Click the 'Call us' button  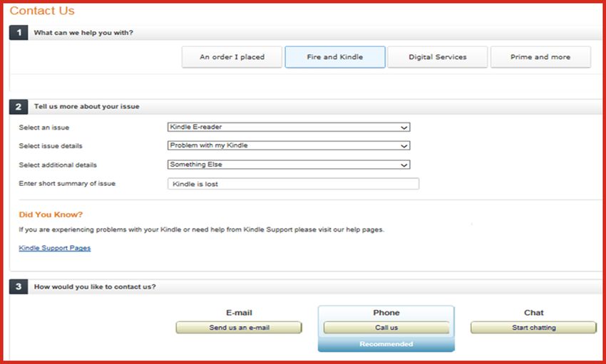coord(386,328)
